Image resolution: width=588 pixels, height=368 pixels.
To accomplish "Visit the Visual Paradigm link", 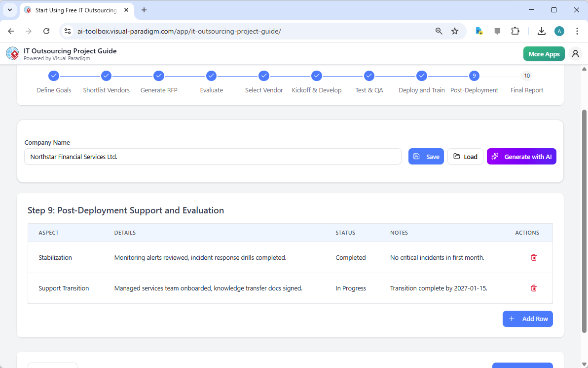I will (x=71, y=58).
